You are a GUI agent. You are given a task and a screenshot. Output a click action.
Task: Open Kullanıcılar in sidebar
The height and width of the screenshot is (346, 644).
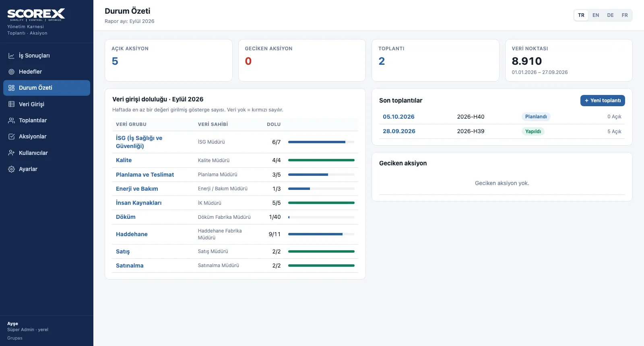click(x=47, y=153)
